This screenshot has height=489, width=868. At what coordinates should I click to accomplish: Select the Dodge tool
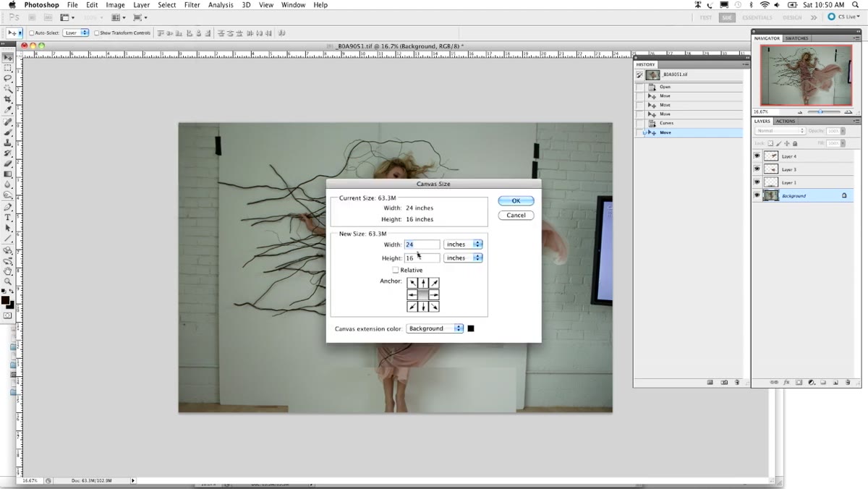coord(8,195)
